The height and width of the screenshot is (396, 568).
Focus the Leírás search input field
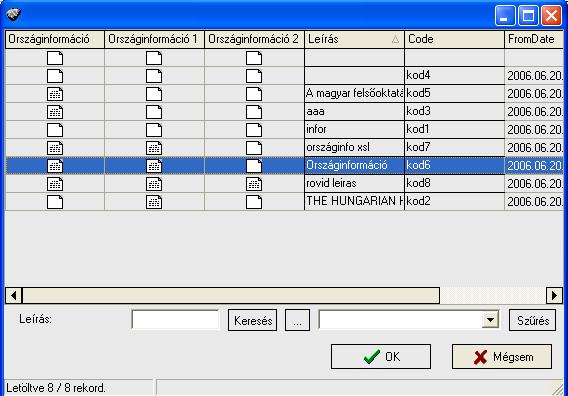[x=175, y=320]
